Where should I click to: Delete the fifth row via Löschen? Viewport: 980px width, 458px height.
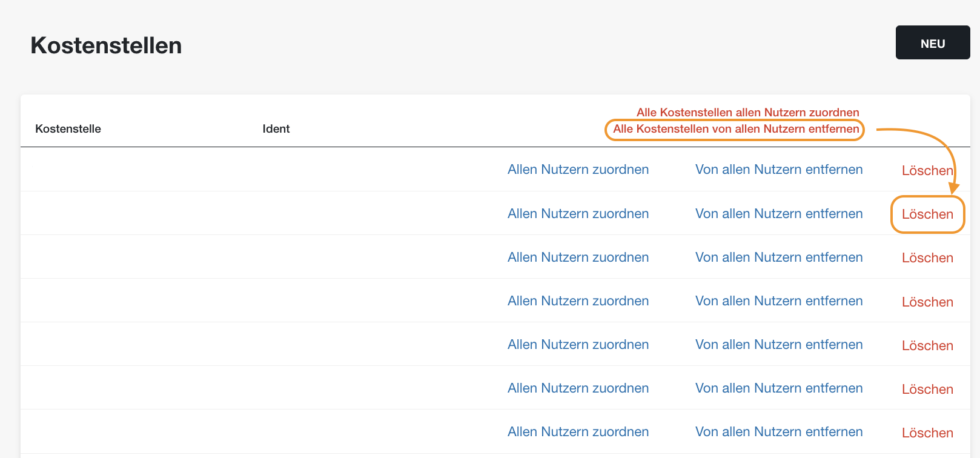coord(927,346)
